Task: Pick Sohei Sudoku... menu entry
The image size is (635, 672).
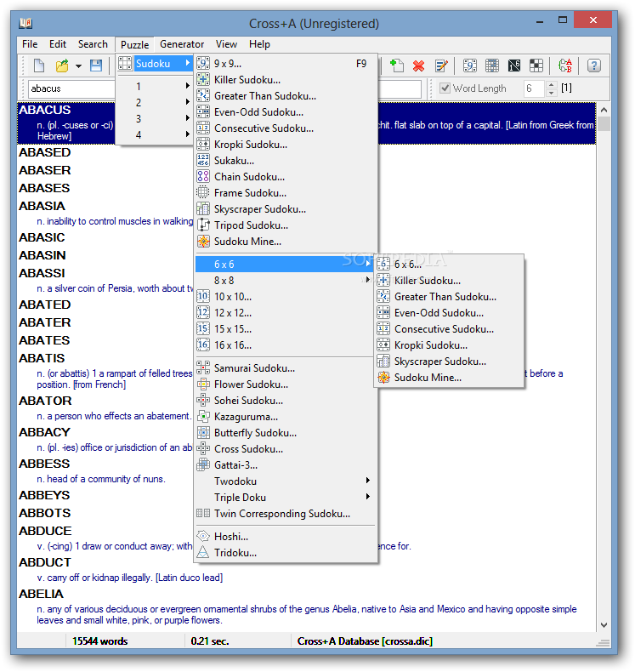Action: coord(286,401)
